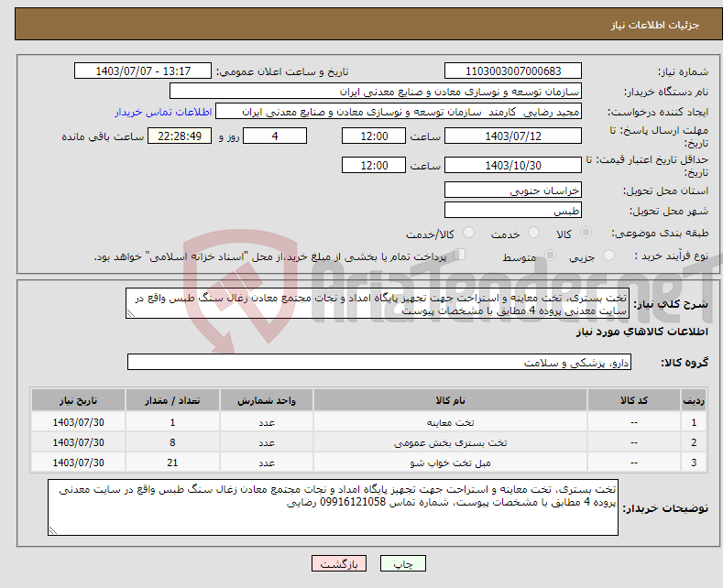Click quantity 8 in row 2

[x=172, y=443]
